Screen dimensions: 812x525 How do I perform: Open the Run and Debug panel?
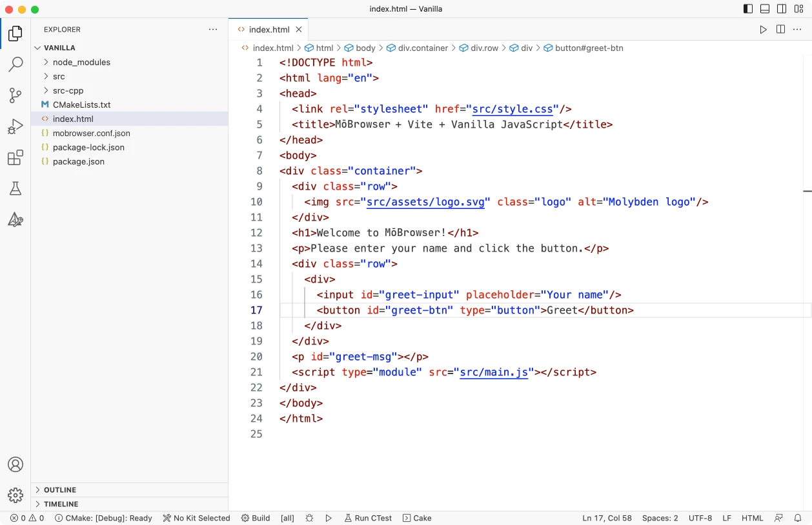(x=15, y=126)
